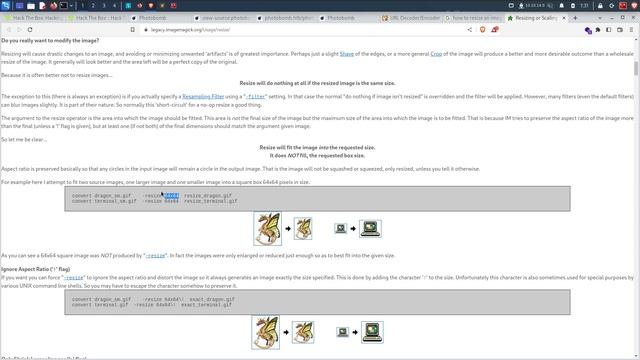Switch to the how to resize Google tab
Viewport: 640px width, 360px height.
click(x=473, y=18)
